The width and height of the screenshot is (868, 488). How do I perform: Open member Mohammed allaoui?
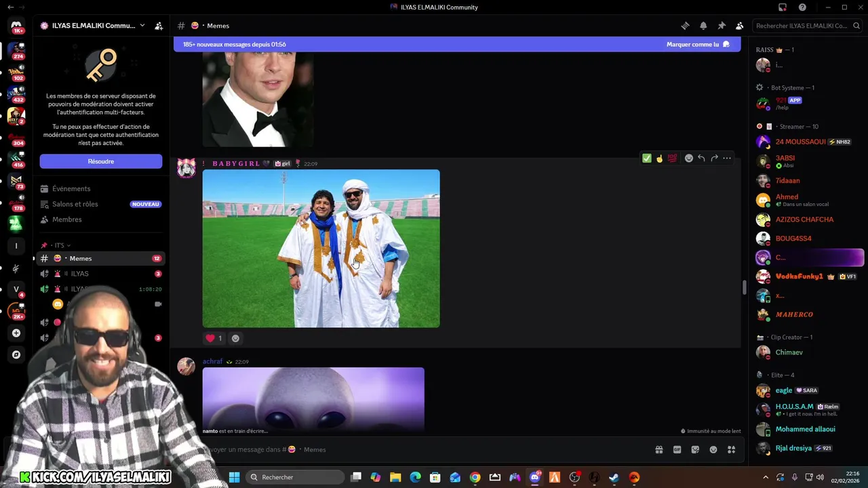[x=809, y=429]
